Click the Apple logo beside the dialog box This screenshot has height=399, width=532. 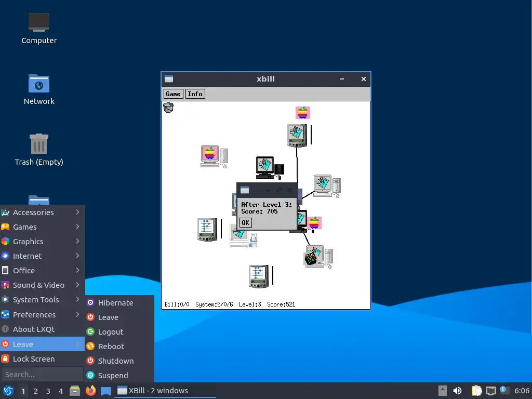314,223
